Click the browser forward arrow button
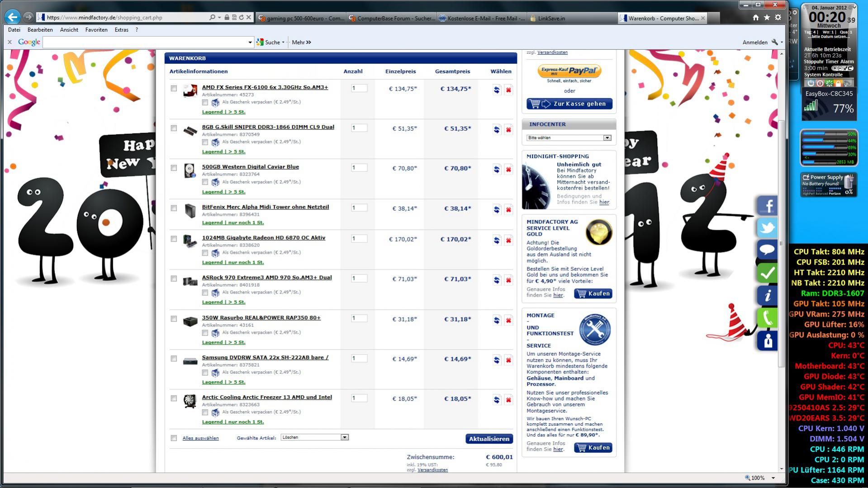Viewport: 868px width, 488px height. point(28,17)
